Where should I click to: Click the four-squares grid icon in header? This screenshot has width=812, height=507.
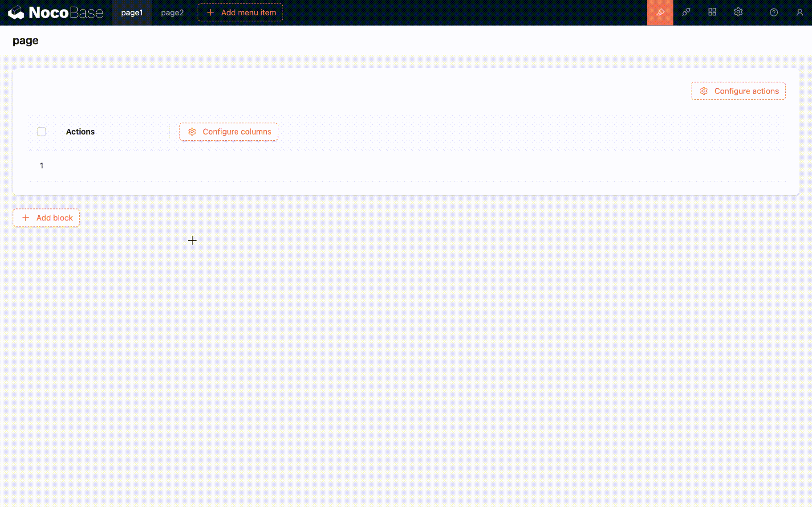712,12
